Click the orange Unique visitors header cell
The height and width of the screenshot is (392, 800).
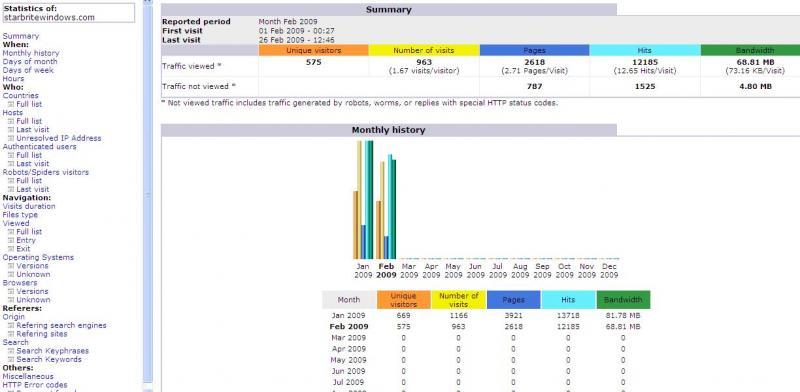313,51
